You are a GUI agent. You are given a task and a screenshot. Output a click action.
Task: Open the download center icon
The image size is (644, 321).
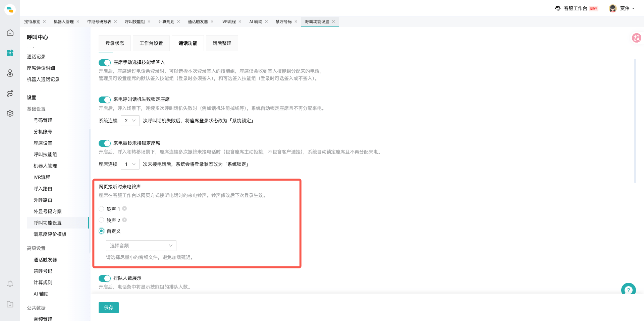(10, 304)
